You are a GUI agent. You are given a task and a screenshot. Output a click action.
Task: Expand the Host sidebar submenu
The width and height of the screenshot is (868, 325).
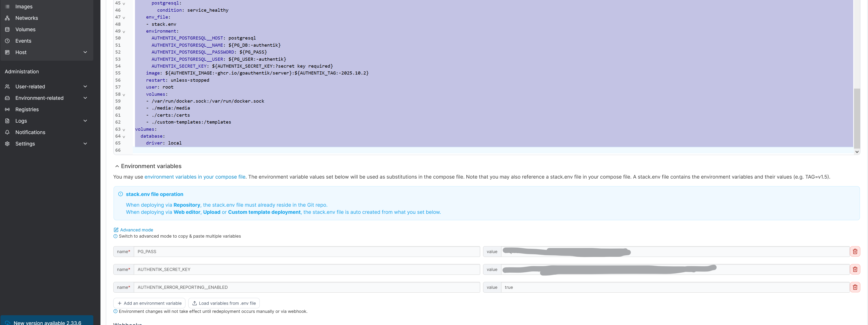85,52
